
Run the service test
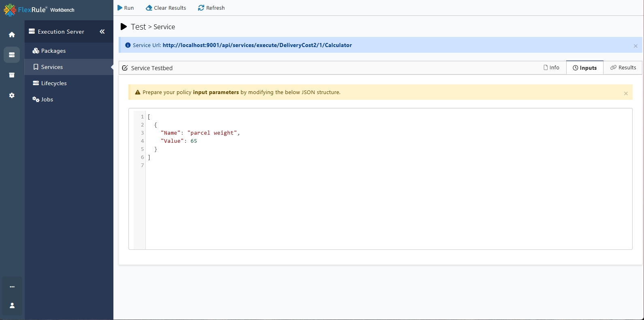[126, 8]
